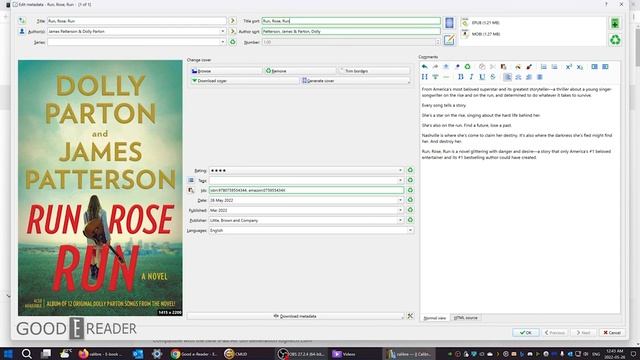Screen dimensions: 640x360
Task: Remove format with the green recycle icon
Action: click(615, 40)
